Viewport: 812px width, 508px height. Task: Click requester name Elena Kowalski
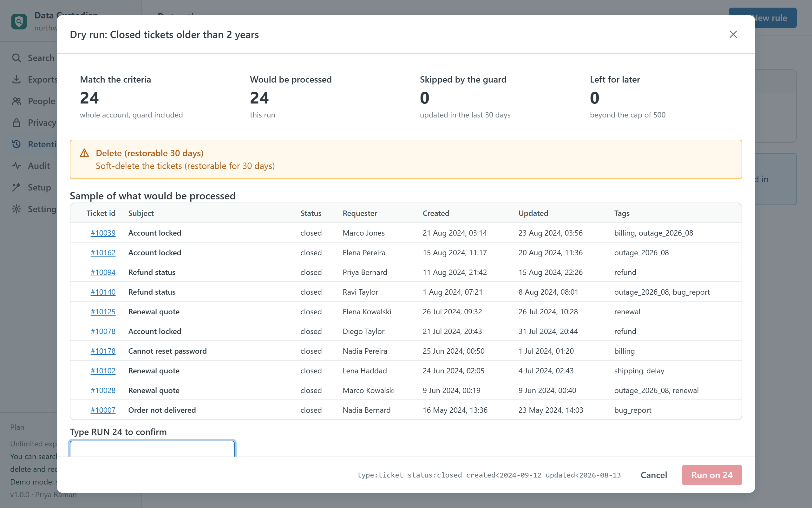click(367, 311)
